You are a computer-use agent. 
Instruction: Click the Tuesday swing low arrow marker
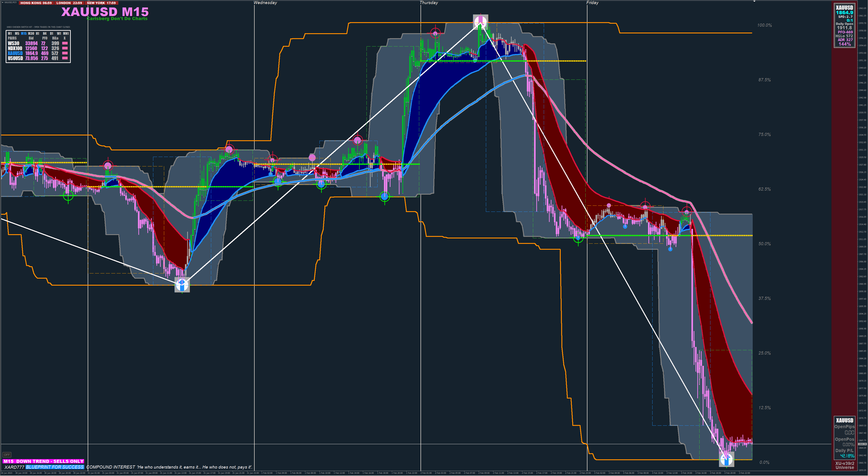coord(182,285)
